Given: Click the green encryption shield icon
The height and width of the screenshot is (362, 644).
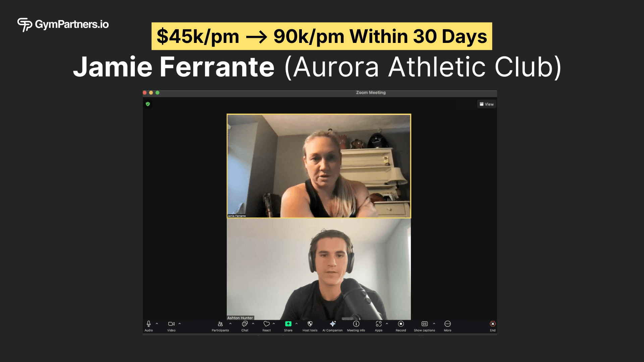Looking at the screenshot, I should click(x=148, y=104).
